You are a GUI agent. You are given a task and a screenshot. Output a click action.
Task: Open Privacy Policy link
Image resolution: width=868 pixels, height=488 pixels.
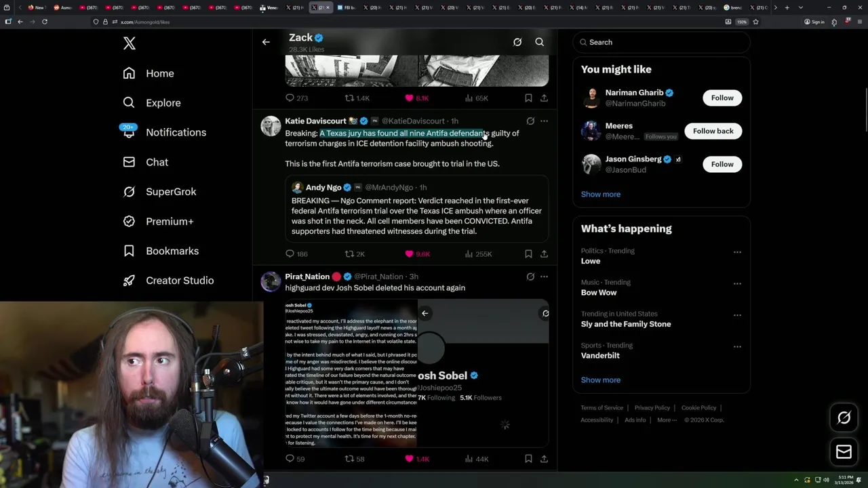(x=652, y=408)
